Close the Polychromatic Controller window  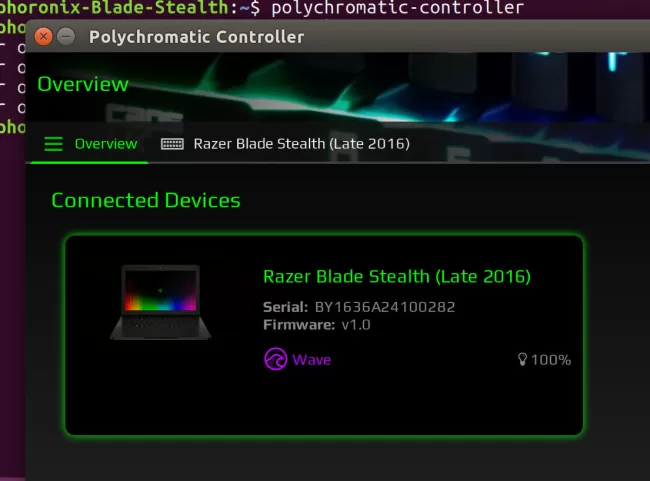[43, 36]
